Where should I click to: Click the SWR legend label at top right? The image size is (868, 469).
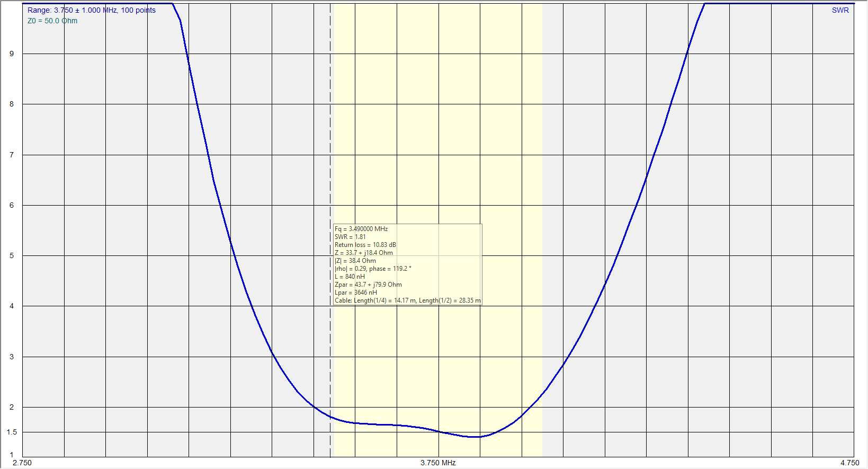[x=840, y=10]
